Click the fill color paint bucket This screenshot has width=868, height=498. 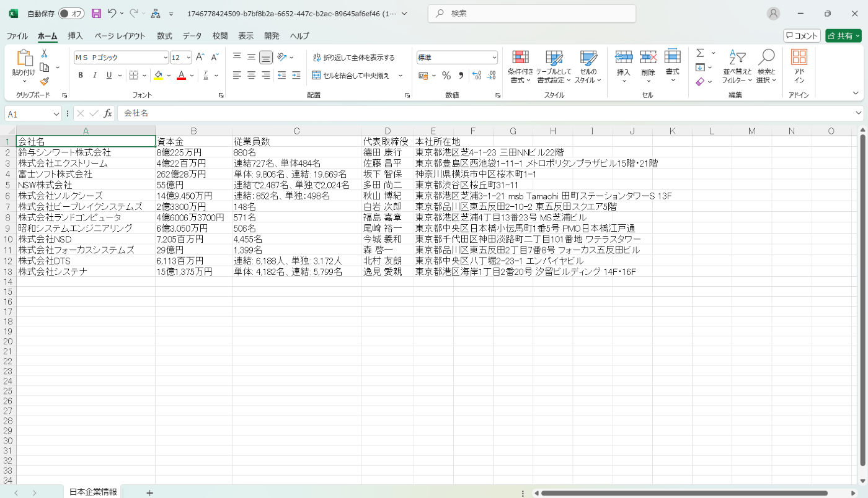click(158, 76)
